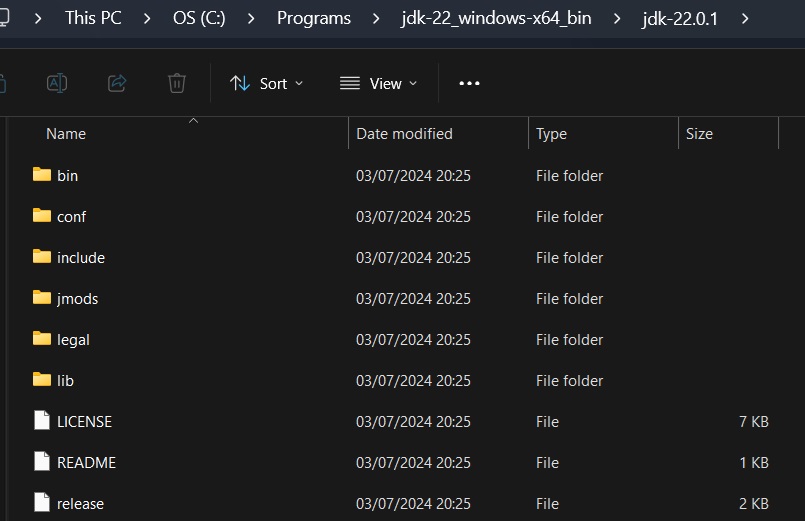Expand chevron before This PC
Screen dimensions: 805x521
pyautogui.click(x=38, y=19)
